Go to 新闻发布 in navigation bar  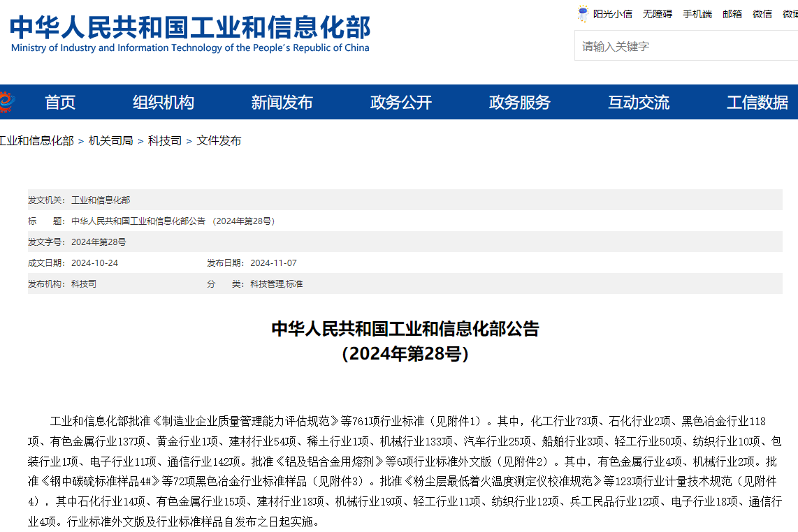pos(282,103)
